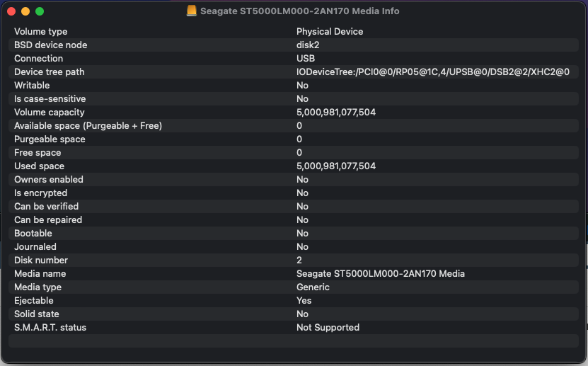
Task: Click Available space (Purgeable + Free) label
Action: 88,126
